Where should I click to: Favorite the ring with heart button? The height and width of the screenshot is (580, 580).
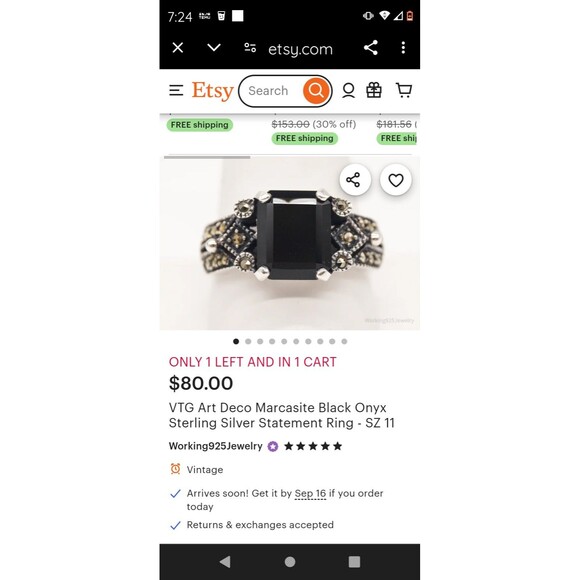[x=395, y=180]
